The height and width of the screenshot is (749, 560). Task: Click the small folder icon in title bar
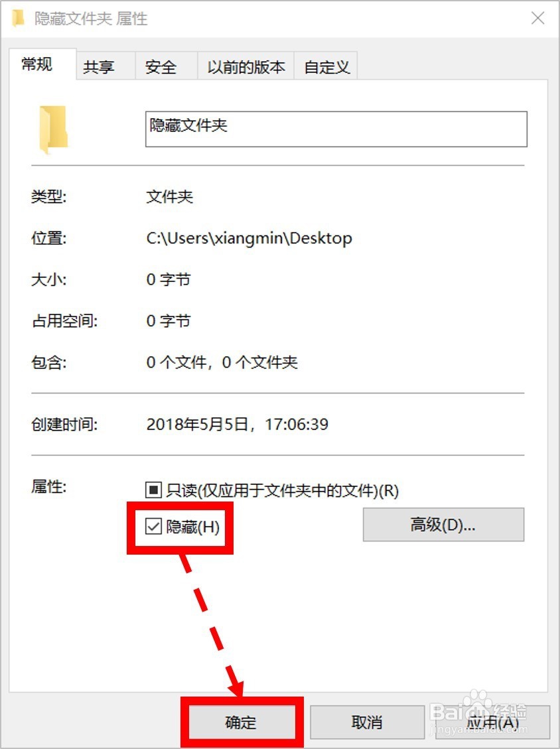point(18,18)
